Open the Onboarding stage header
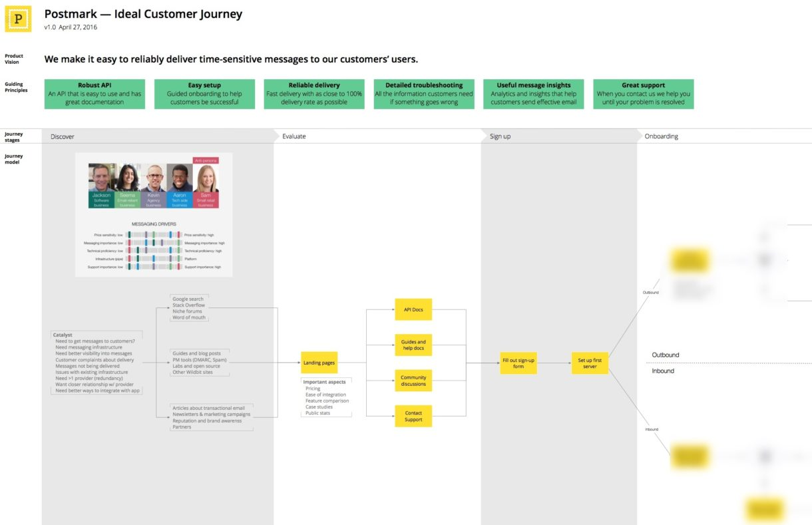Image resolution: width=812 pixels, height=525 pixels. [661, 136]
